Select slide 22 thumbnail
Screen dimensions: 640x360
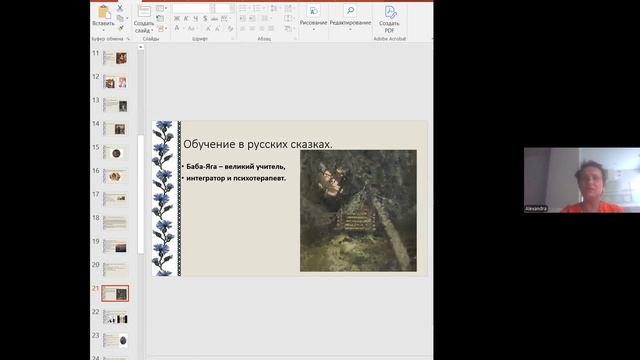coord(115,317)
